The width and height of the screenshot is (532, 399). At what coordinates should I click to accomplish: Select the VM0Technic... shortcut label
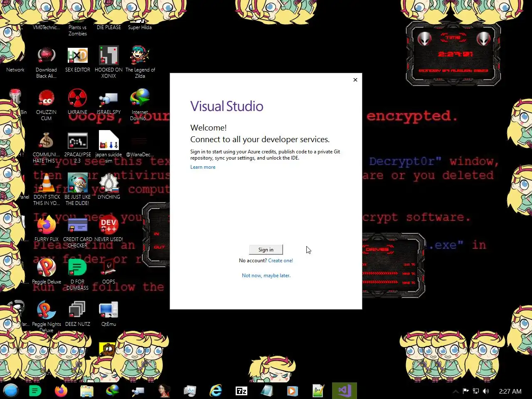[x=47, y=27]
